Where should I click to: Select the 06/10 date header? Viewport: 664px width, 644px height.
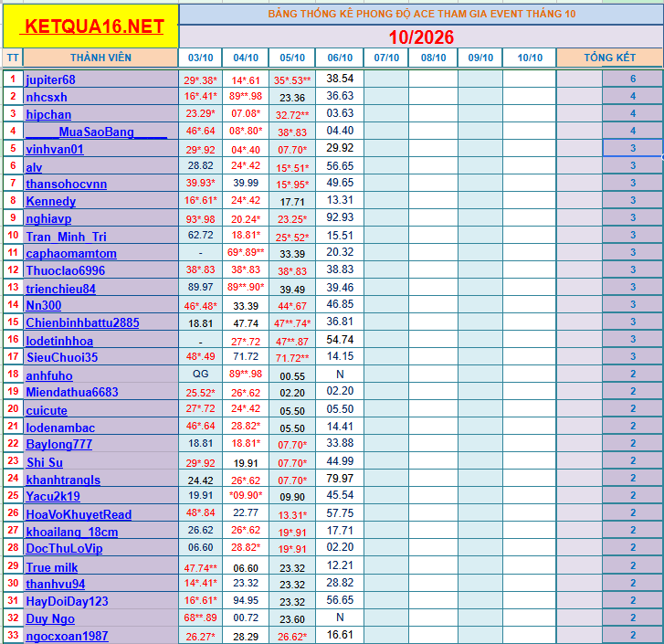[x=340, y=58]
